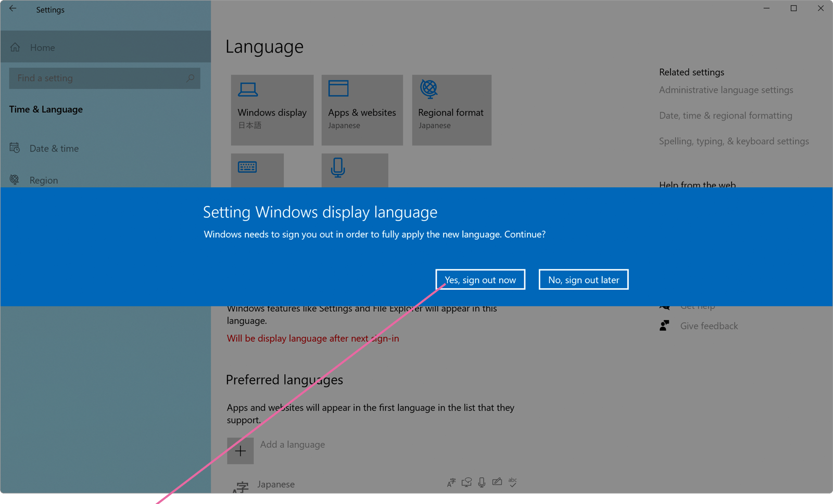
Task: Open the Apps & websites tile
Action: pyautogui.click(x=362, y=110)
